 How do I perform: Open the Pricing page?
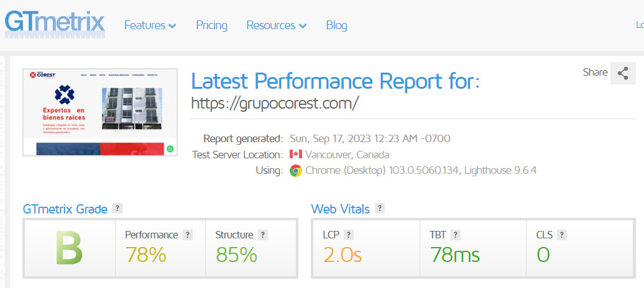point(212,25)
